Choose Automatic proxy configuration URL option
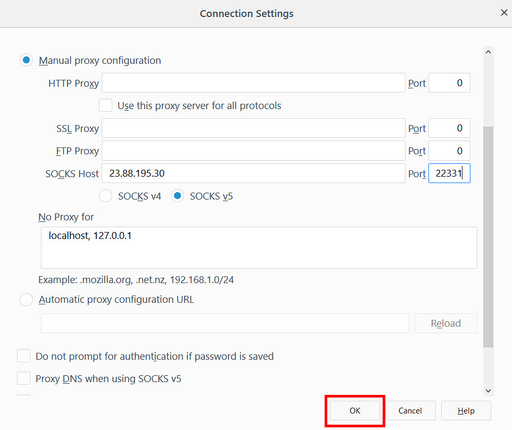The height and width of the screenshot is (430, 512). coord(26,299)
